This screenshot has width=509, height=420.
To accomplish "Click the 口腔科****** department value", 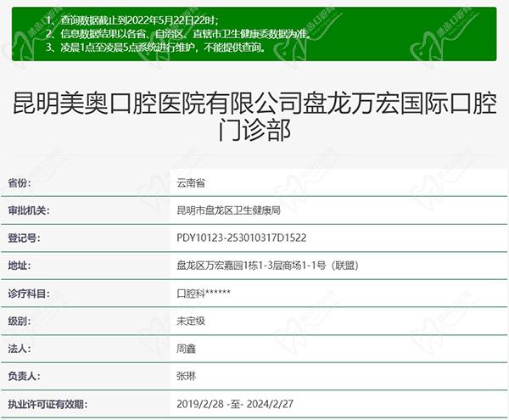I will pos(204,294).
